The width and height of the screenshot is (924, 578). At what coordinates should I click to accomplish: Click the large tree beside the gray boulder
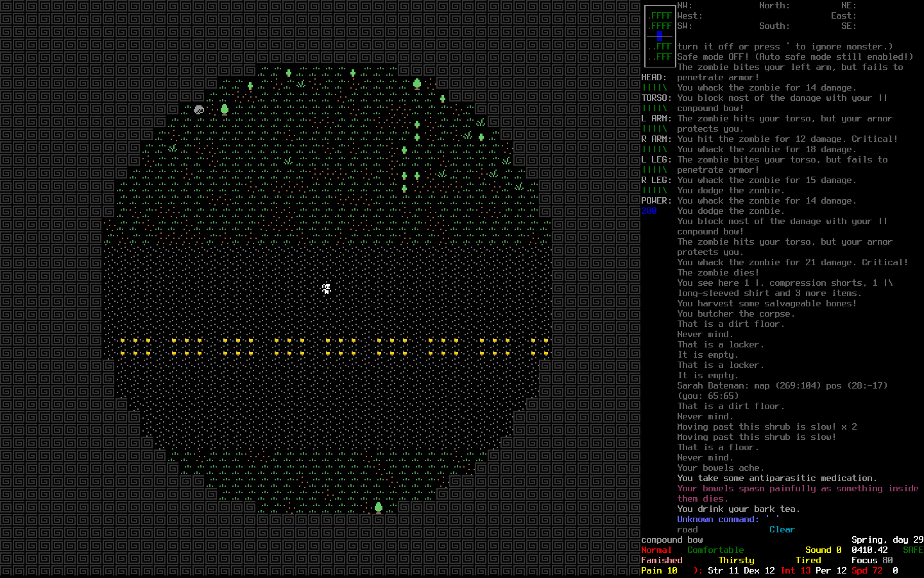pyautogui.click(x=225, y=109)
